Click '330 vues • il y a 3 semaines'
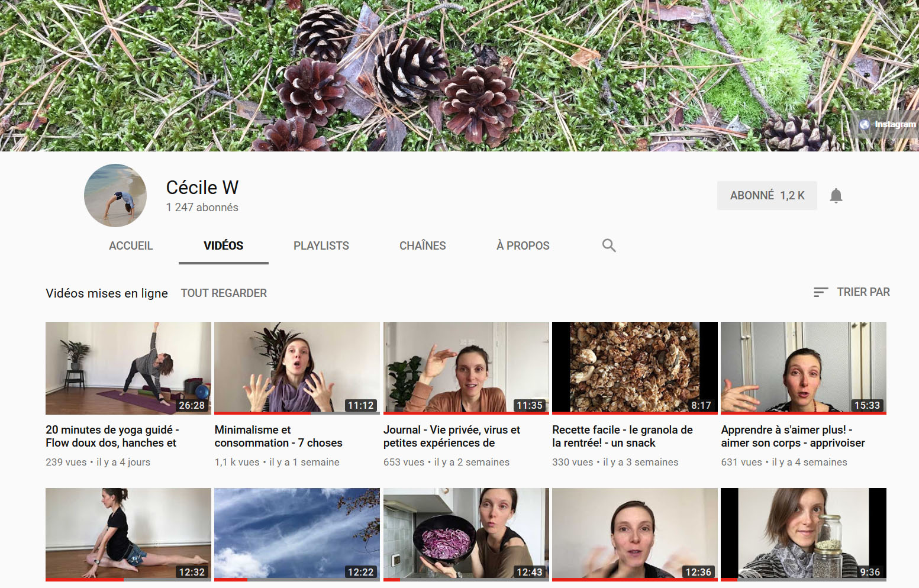 (615, 462)
